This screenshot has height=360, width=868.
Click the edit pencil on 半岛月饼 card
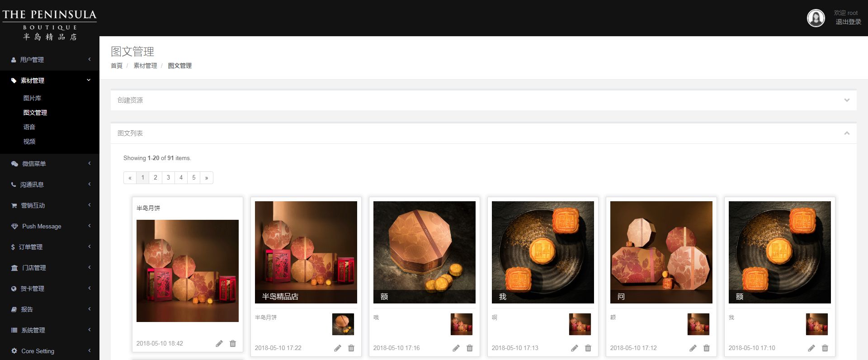[x=219, y=344]
